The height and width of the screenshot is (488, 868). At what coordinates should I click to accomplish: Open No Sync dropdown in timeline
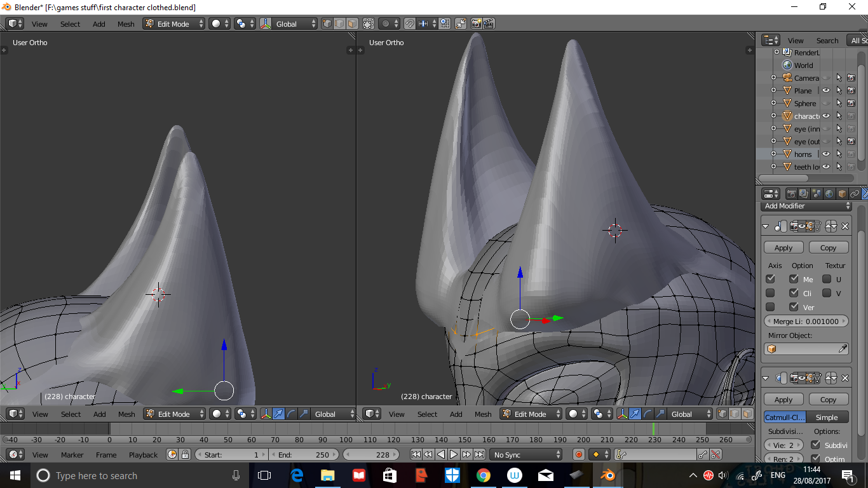(527, 454)
